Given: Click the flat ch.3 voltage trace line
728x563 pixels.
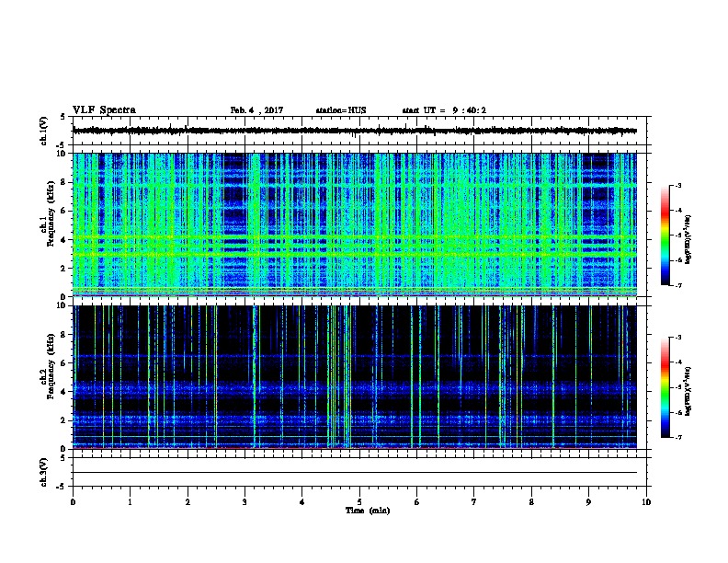Looking at the screenshot, I should click(x=355, y=473).
